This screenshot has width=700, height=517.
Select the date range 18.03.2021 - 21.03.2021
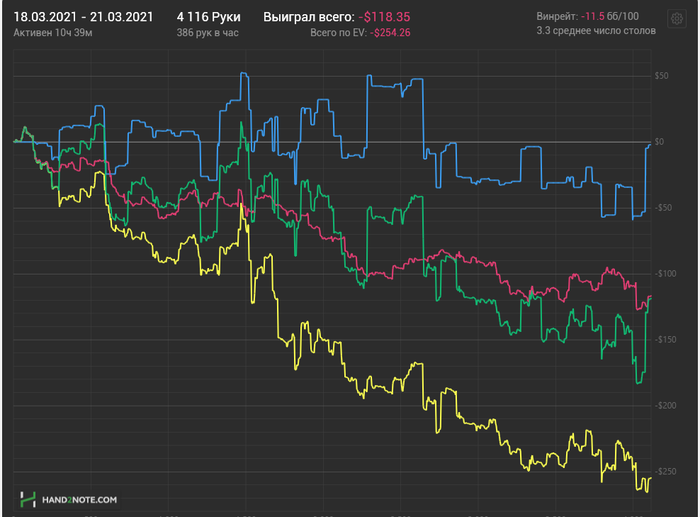[x=83, y=17]
